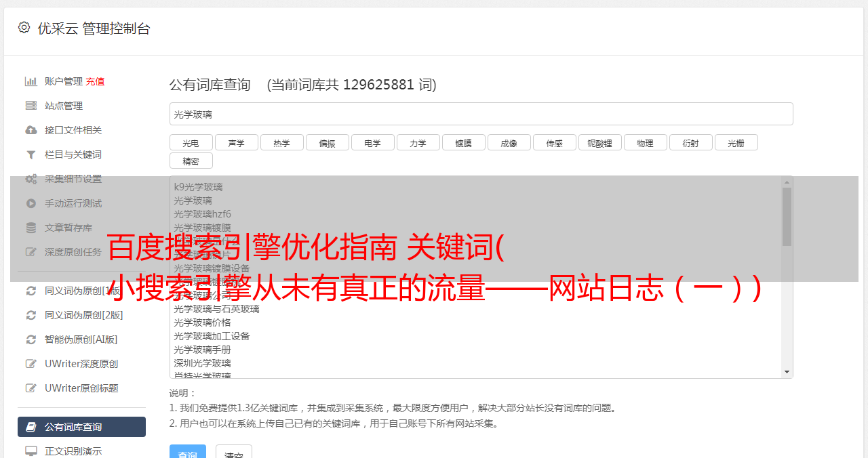
Task: Open 站点管理 via its server icon
Action: click(31, 106)
